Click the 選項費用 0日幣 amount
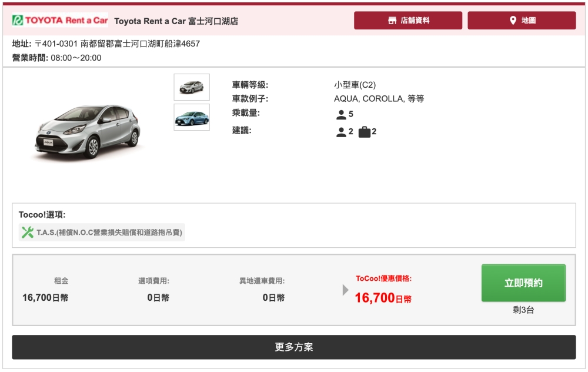 click(158, 298)
